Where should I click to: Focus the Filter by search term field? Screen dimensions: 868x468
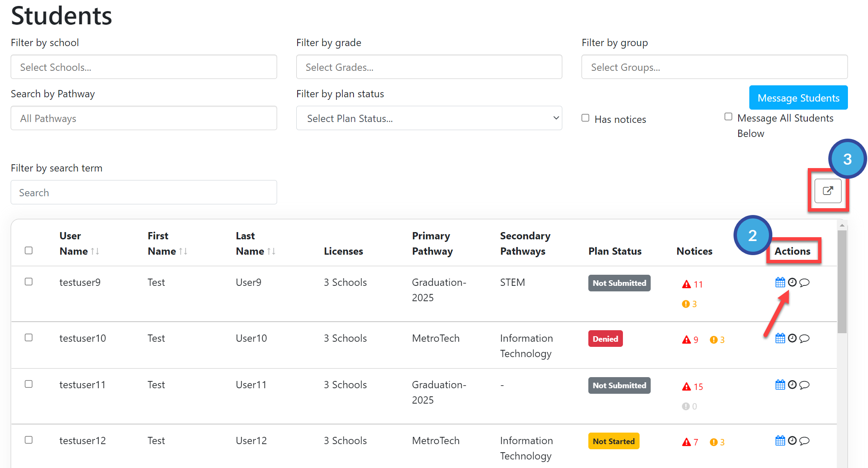tap(144, 192)
